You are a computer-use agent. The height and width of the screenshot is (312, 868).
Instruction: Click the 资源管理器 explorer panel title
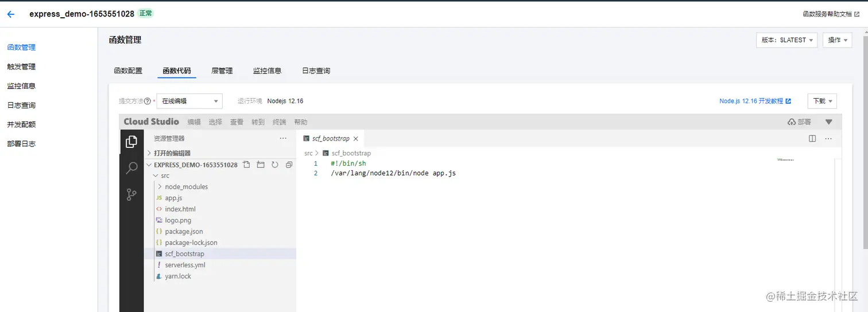point(169,138)
